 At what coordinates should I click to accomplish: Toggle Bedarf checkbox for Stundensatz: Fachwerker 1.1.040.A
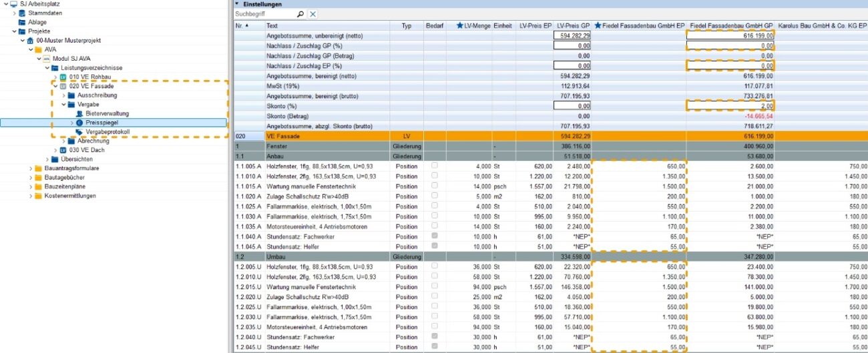[x=435, y=236]
